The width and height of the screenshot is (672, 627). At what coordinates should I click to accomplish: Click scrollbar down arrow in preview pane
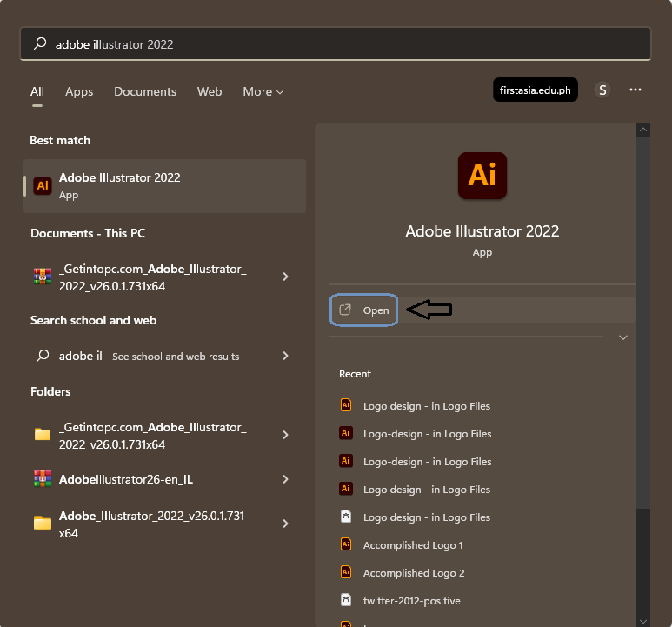tap(643, 621)
